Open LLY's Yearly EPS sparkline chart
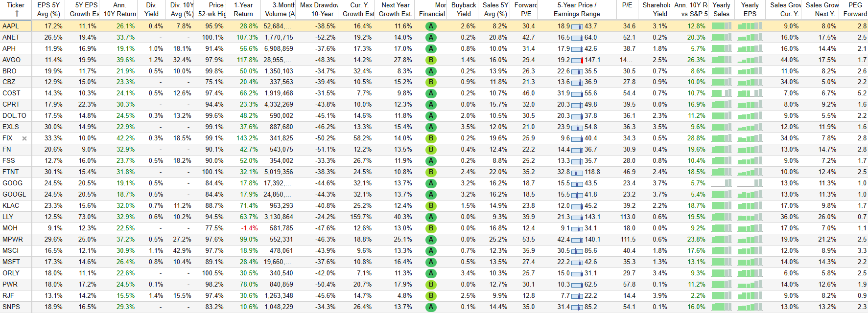This screenshot has height=313, width=868. (x=750, y=217)
